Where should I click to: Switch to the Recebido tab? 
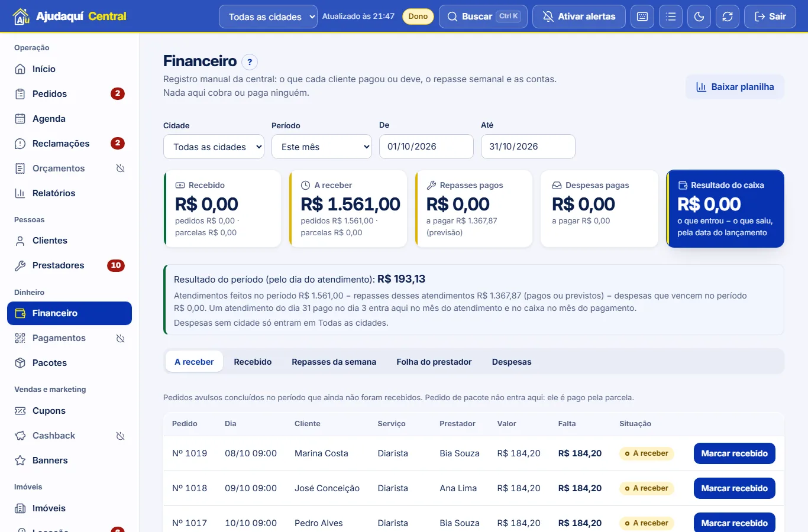coord(253,362)
